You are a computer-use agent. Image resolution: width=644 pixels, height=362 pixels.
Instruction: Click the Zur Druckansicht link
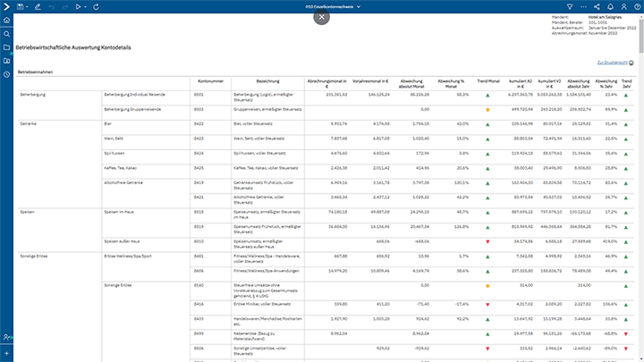[613, 62]
